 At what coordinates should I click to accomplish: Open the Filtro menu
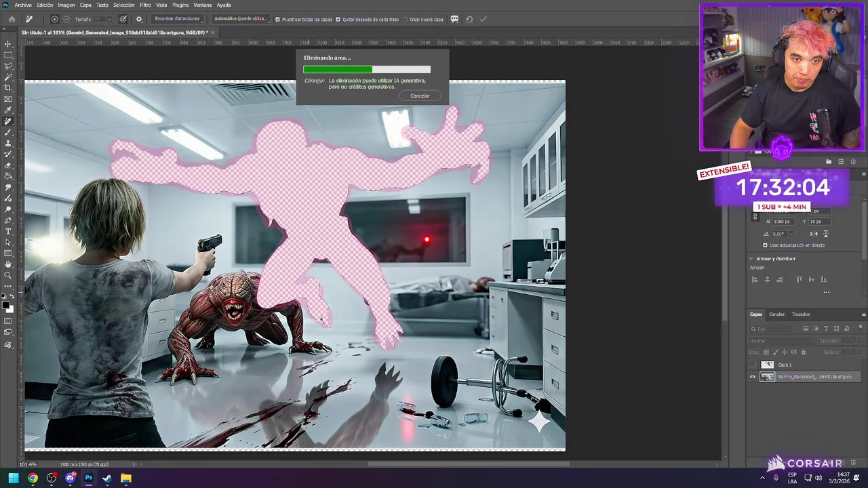tap(145, 5)
